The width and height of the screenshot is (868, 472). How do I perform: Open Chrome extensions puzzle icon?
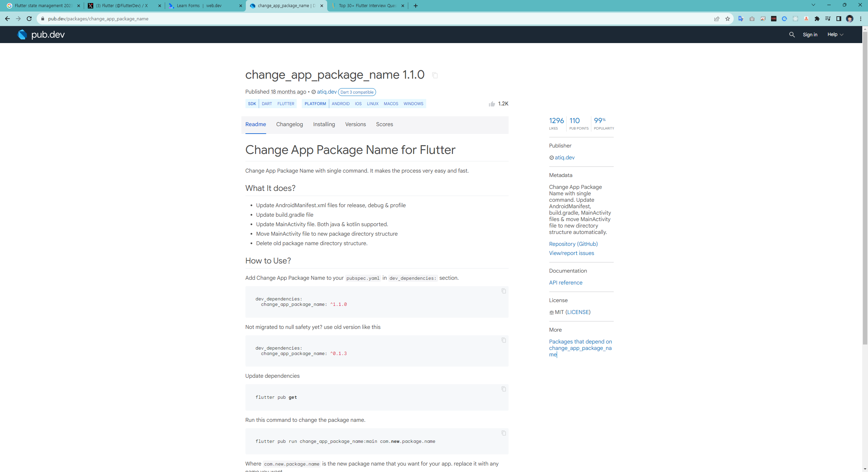[x=817, y=19]
